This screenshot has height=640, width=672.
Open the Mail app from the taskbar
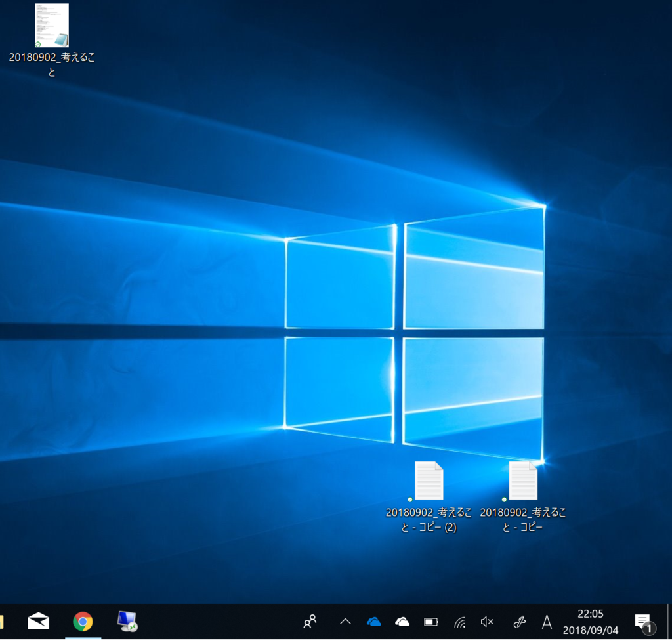[39, 622]
